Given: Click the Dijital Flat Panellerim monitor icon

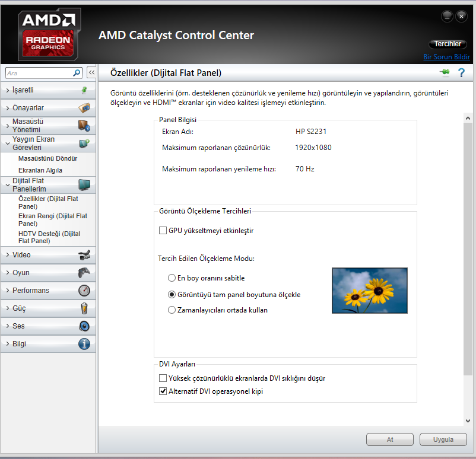Looking at the screenshot, I should [x=84, y=185].
